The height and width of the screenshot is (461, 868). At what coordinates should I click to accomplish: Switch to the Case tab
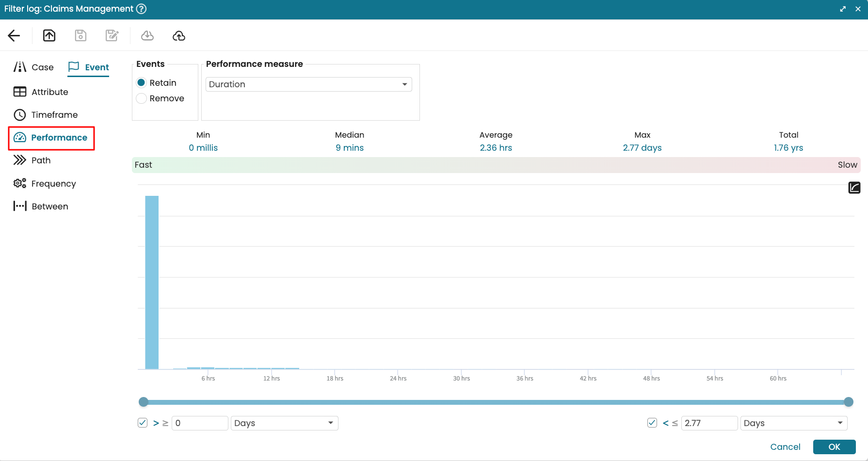tap(34, 67)
